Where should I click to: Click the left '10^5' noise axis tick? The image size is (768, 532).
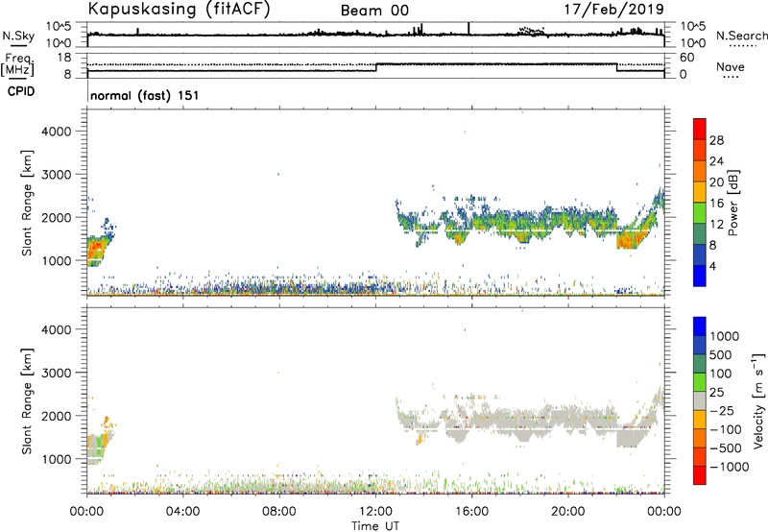click(59, 26)
